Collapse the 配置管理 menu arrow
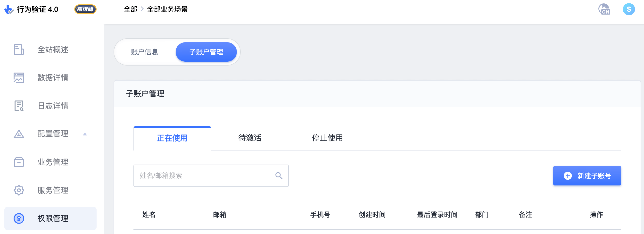This screenshot has height=234, width=644. coord(85,134)
